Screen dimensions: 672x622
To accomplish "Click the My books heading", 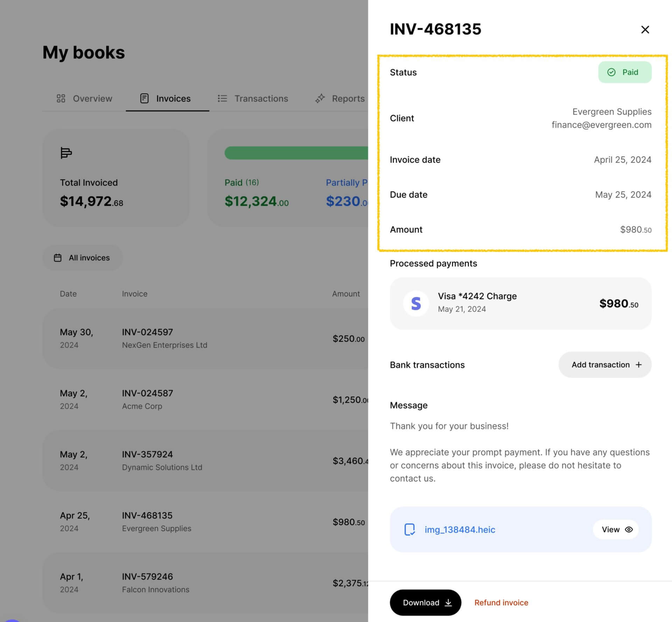I will 84,53.
